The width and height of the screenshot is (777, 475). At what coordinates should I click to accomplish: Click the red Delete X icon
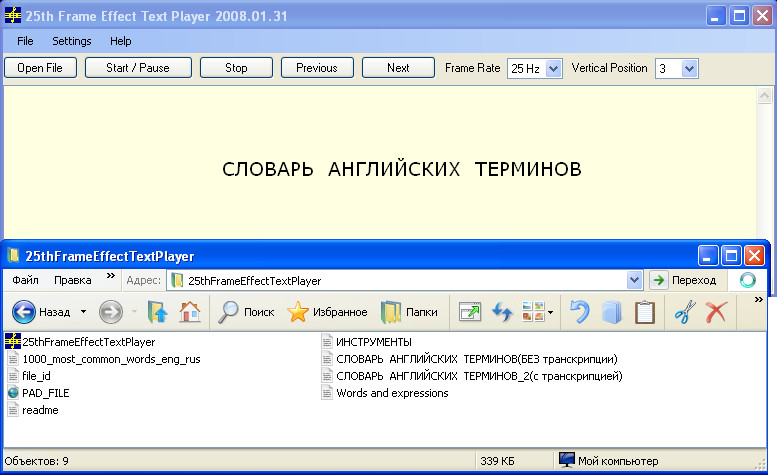(716, 313)
